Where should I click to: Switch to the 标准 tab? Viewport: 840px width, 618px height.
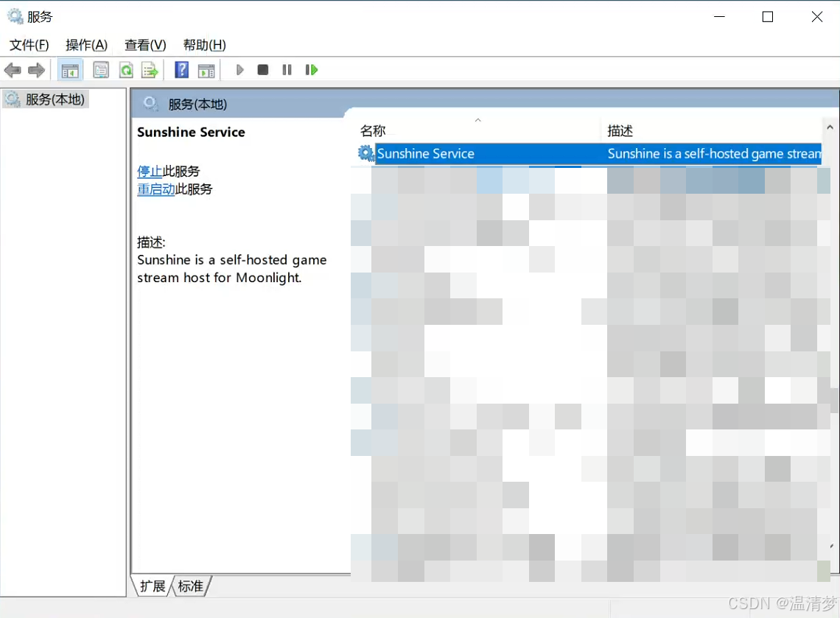[x=191, y=586]
